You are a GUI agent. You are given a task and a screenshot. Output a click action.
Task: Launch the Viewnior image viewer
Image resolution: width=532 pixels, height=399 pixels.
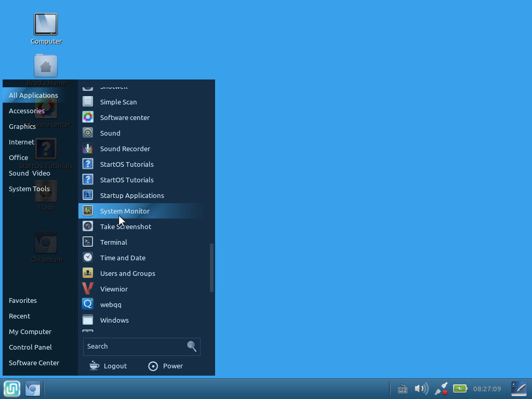[x=142, y=289]
